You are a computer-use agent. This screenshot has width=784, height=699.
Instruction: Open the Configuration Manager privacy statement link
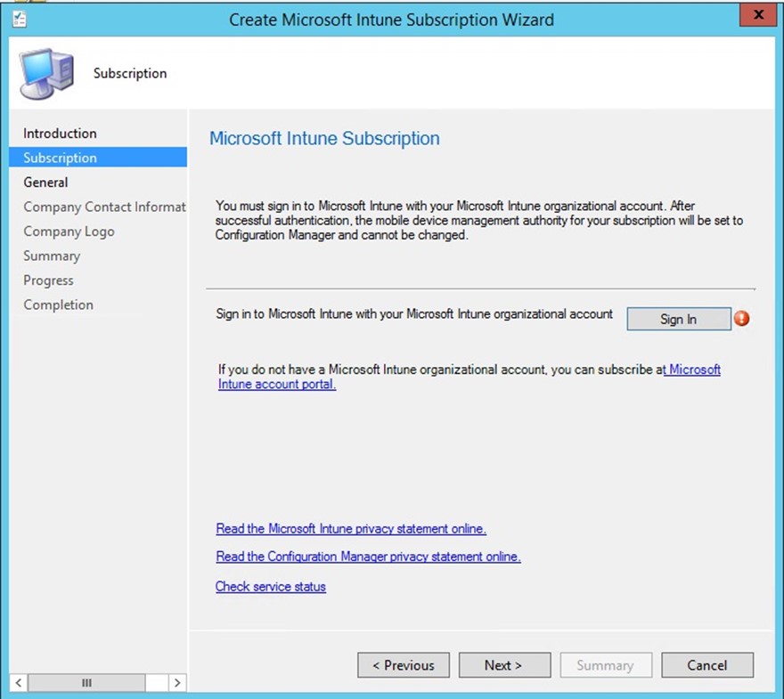pos(368,557)
